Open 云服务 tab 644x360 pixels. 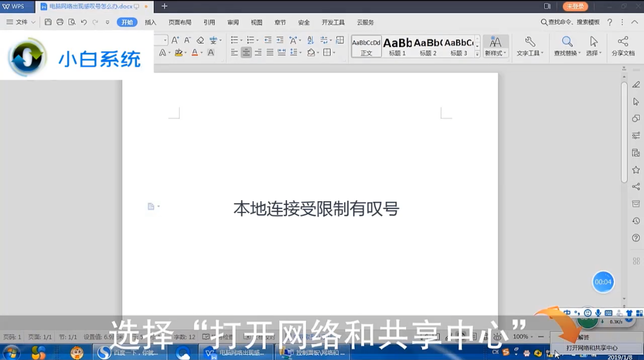[365, 22]
